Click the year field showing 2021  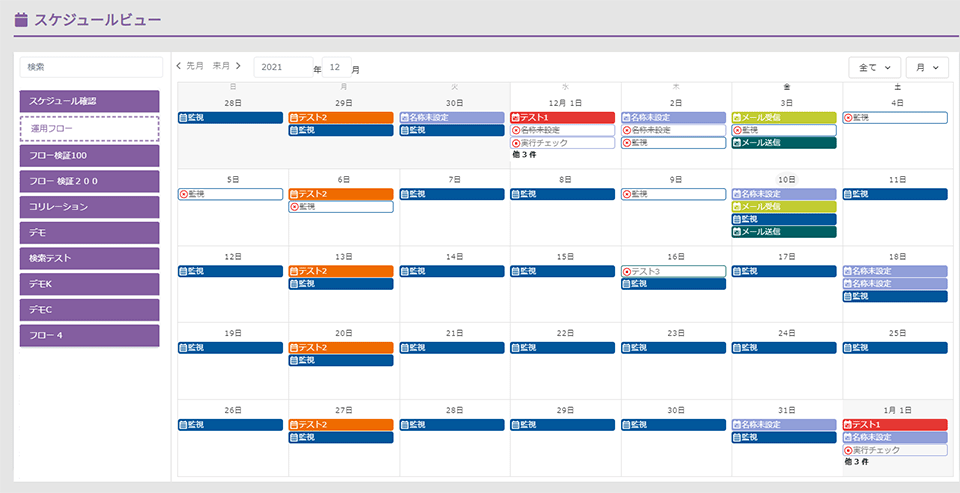[283, 67]
